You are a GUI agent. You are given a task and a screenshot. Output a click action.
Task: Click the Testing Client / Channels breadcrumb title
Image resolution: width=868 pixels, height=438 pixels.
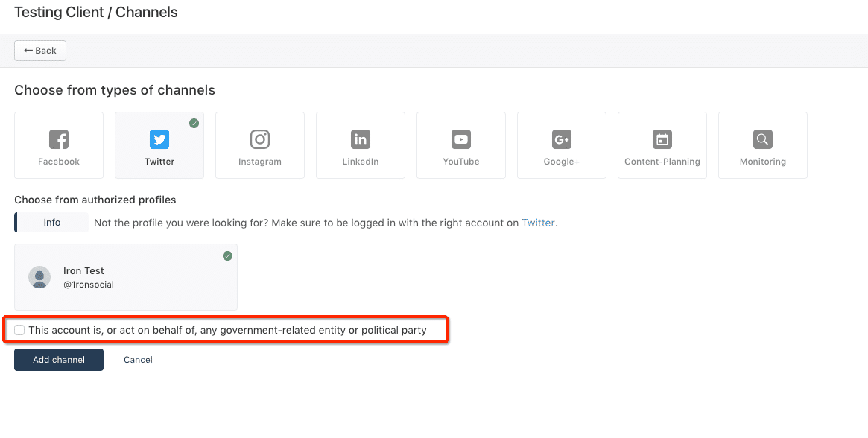[x=96, y=12]
